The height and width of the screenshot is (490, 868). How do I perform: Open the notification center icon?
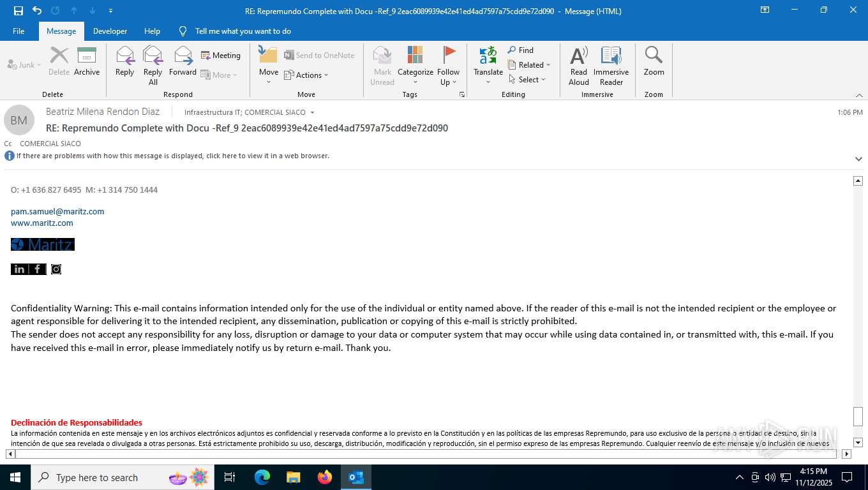coord(847,477)
